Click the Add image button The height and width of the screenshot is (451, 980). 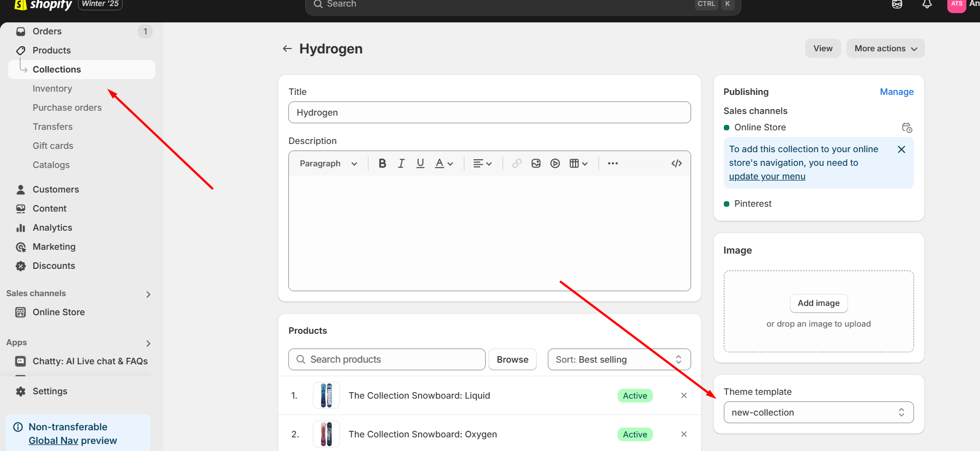coord(819,303)
